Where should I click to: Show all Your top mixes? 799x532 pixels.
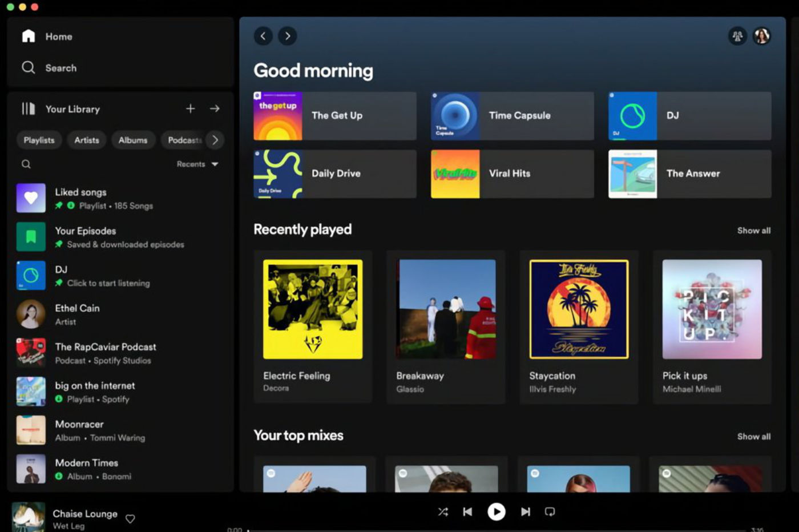(754, 437)
